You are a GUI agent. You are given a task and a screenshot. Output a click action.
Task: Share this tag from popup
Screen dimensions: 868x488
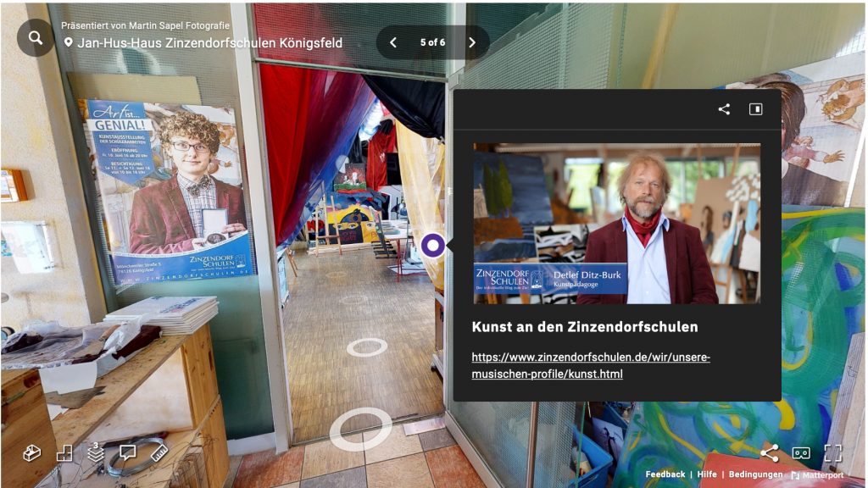(724, 109)
